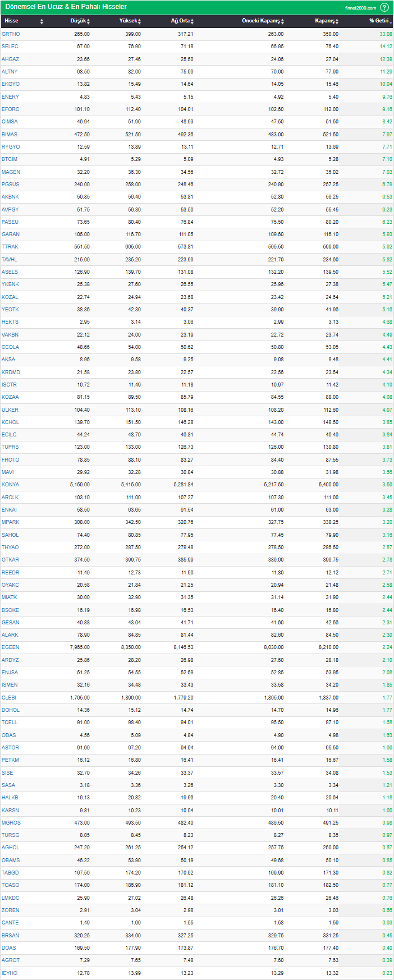Click the % Getiri header label
Image resolution: width=394 pixels, height=980 pixels.
pyautogui.click(x=379, y=21)
